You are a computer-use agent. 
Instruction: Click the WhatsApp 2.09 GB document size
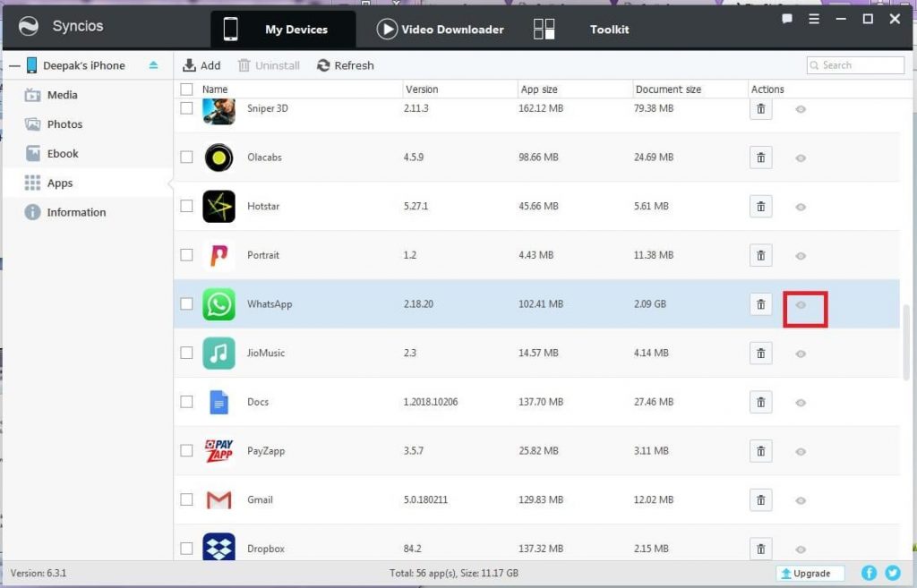pyautogui.click(x=650, y=304)
